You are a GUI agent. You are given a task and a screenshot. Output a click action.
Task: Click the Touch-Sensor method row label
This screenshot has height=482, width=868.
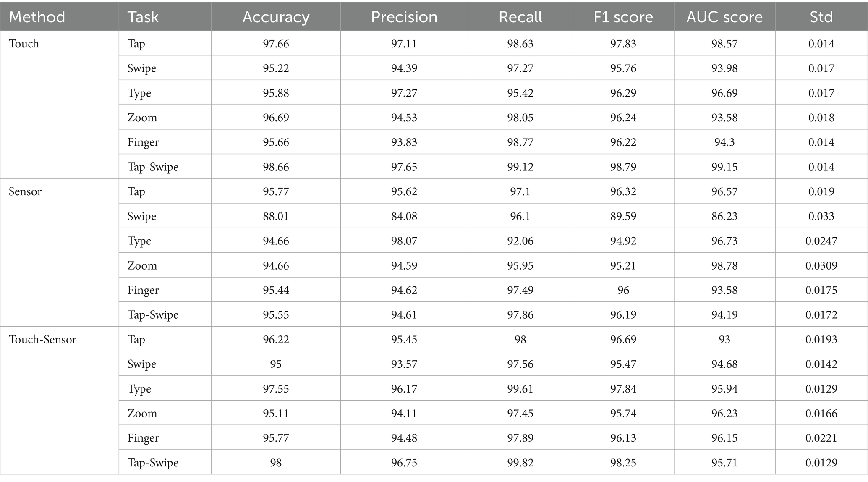click(42, 339)
